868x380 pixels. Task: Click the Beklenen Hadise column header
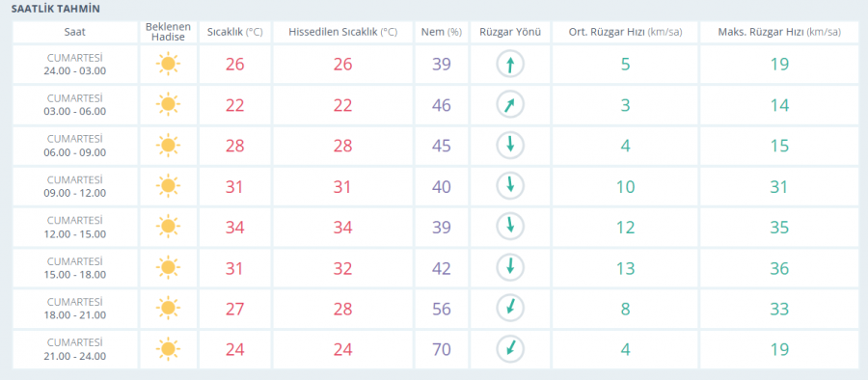coord(168,32)
